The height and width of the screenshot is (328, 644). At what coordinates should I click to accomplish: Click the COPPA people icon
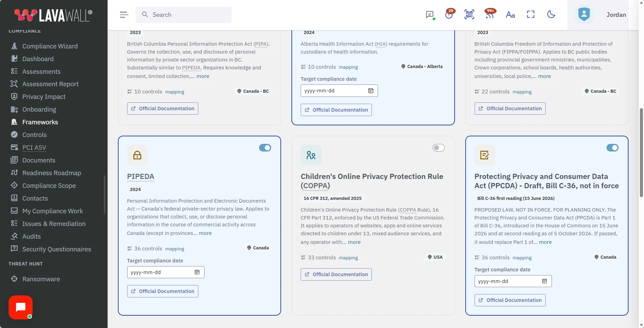(311, 155)
